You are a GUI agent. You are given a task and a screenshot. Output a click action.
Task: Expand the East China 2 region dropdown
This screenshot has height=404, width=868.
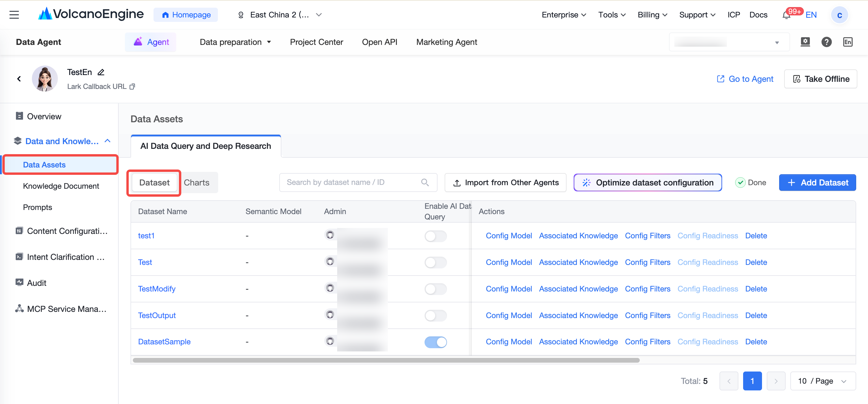point(280,15)
